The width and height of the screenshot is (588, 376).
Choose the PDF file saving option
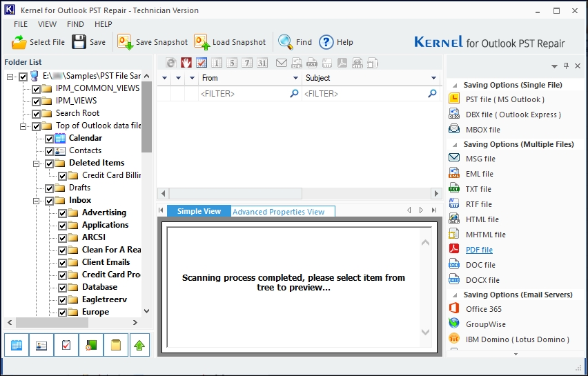click(x=479, y=250)
